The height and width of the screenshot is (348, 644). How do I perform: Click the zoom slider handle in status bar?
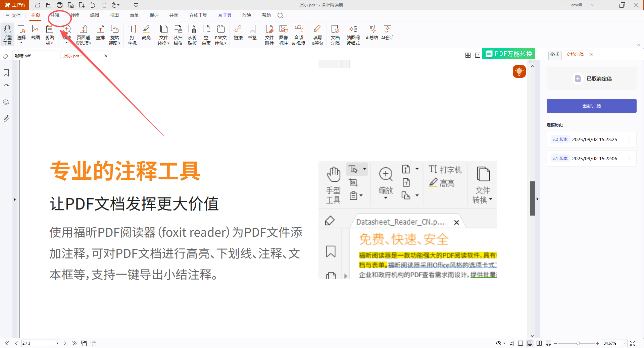pyautogui.click(x=578, y=343)
